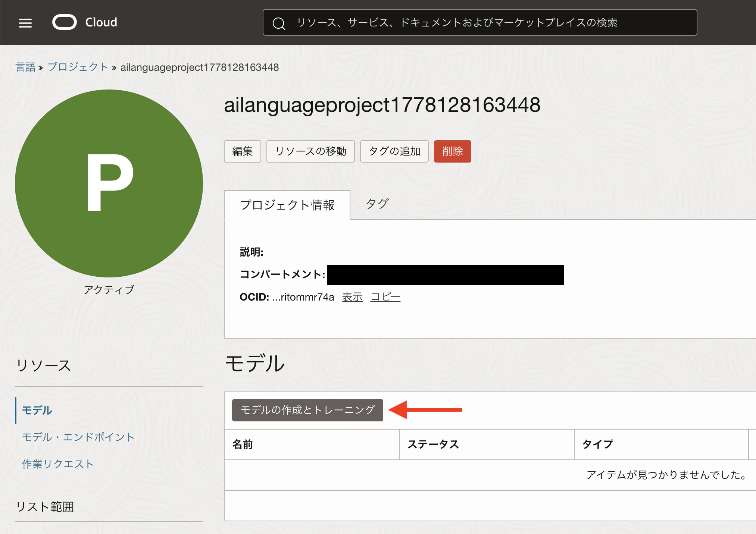This screenshot has width=756, height=534.
Task: Click the リソースの移動 button
Action: point(310,151)
